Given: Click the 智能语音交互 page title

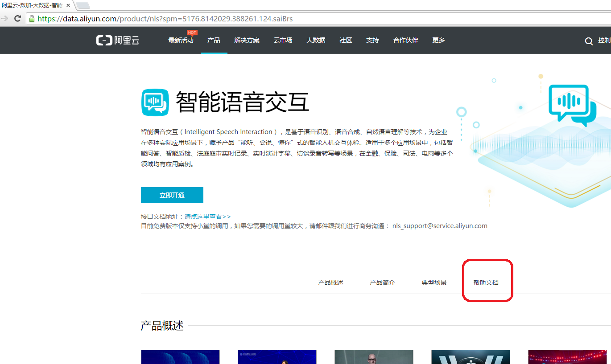Looking at the screenshot, I should pos(242,102).
